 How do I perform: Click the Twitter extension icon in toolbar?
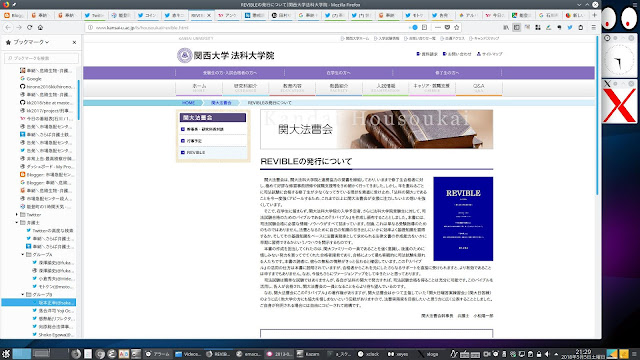pyautogui.click(x=570, y=27)
